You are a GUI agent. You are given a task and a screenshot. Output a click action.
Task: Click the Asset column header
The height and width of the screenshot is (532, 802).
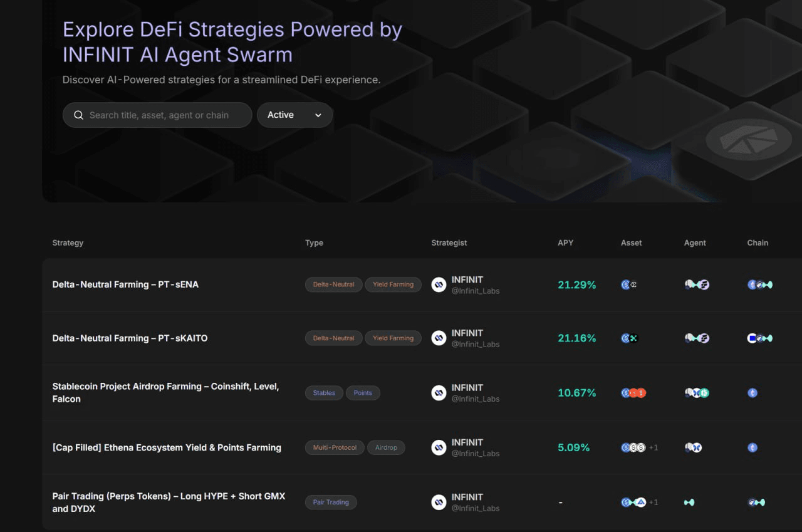pyautogui.click(x=631, y=243)
